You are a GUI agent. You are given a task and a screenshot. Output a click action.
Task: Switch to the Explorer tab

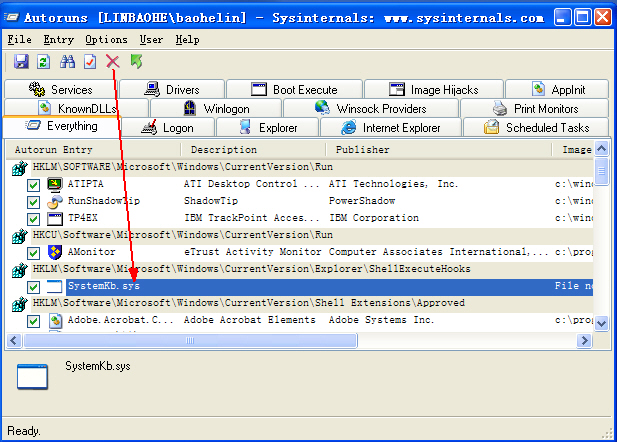268,128
